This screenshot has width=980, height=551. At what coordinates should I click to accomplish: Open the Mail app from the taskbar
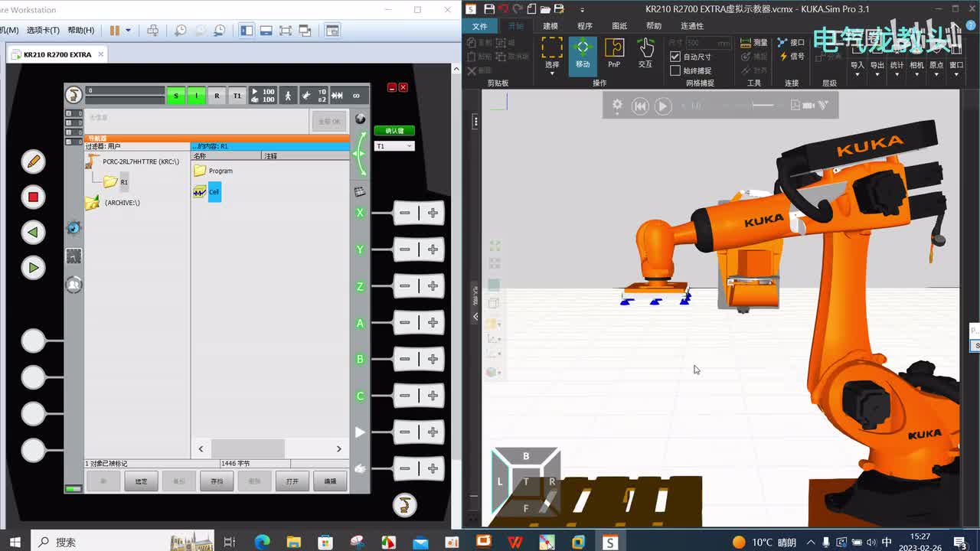pyautogui.click(x=420, y=542)
